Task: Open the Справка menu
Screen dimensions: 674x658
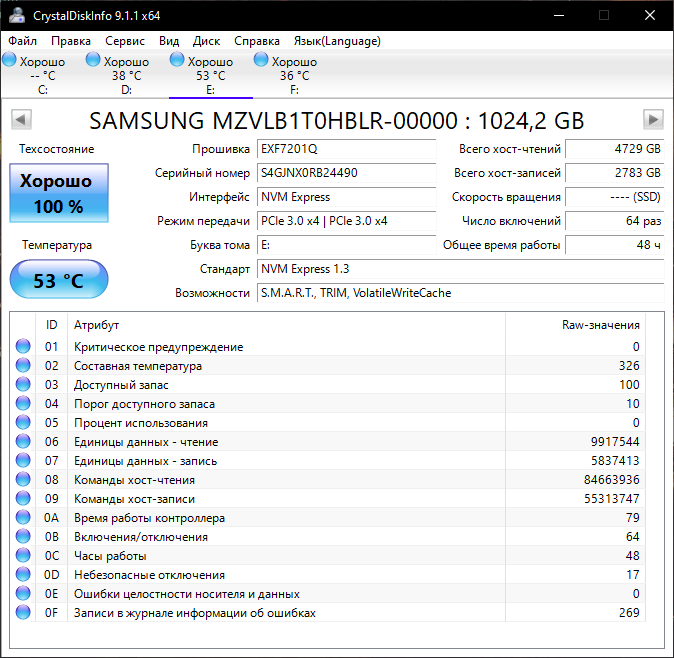Action: (257, 41)
